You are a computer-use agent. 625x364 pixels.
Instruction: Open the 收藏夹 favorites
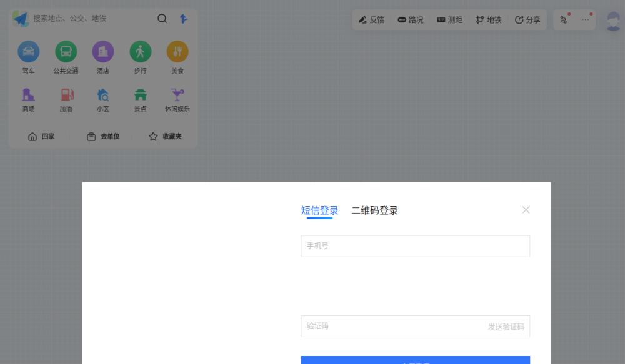tap(165, 137)
